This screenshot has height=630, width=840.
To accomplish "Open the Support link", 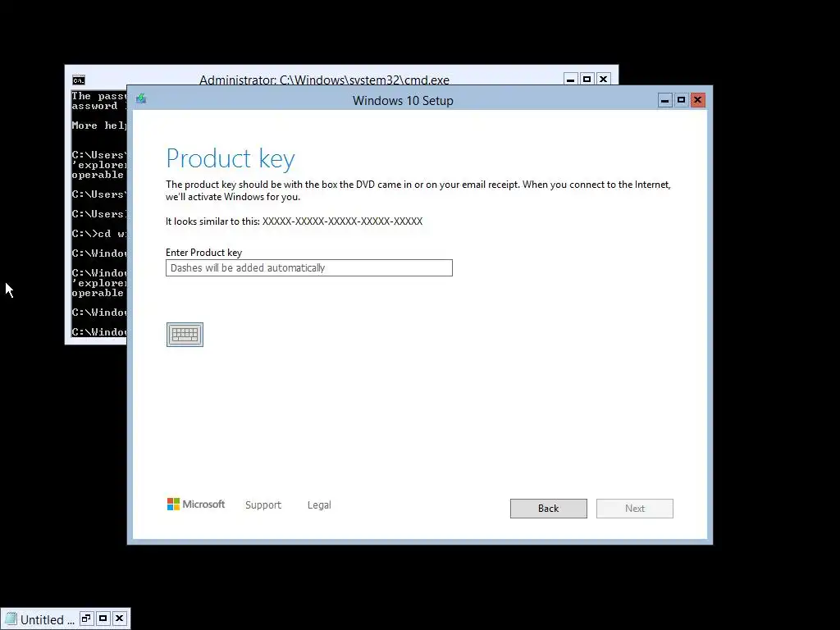I will click(x=263, y=504).
